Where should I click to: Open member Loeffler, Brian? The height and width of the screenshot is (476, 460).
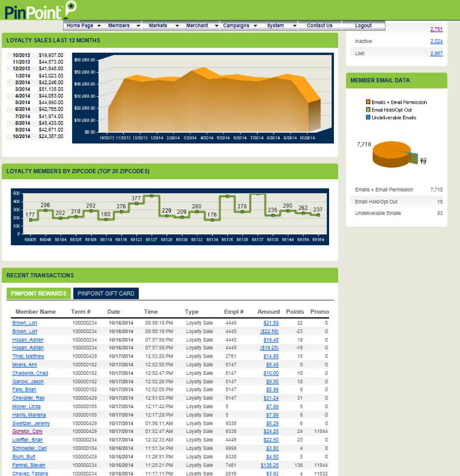(x=27, y=440)
